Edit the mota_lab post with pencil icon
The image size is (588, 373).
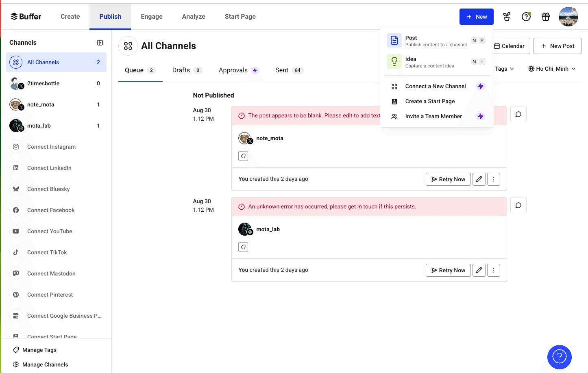[x=479, y=270]
